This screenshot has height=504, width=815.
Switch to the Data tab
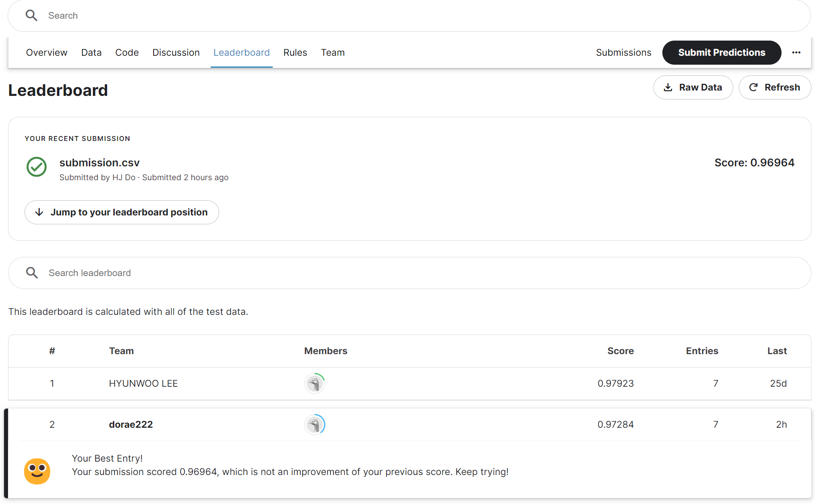click(91, 53)
